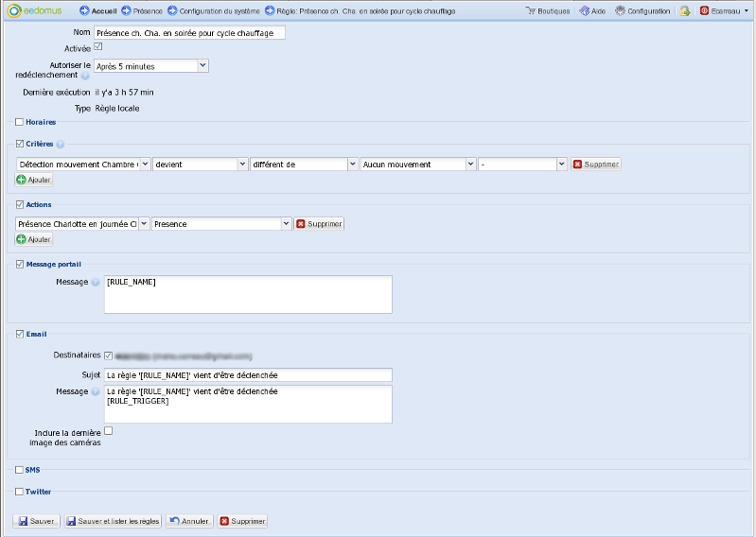Click help icon beside Message portail field
This screenshot has height=537, width=756.
(96, 283)
